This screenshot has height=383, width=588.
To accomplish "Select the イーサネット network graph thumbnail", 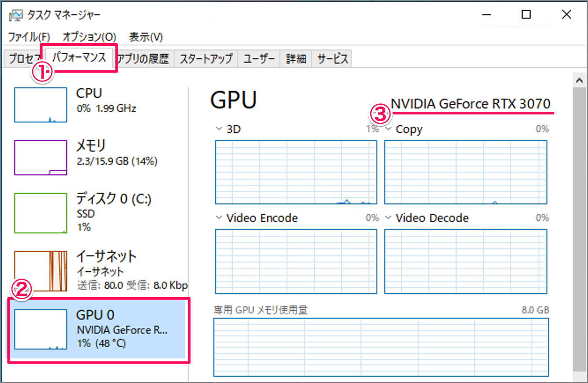I will click(41, 271).
